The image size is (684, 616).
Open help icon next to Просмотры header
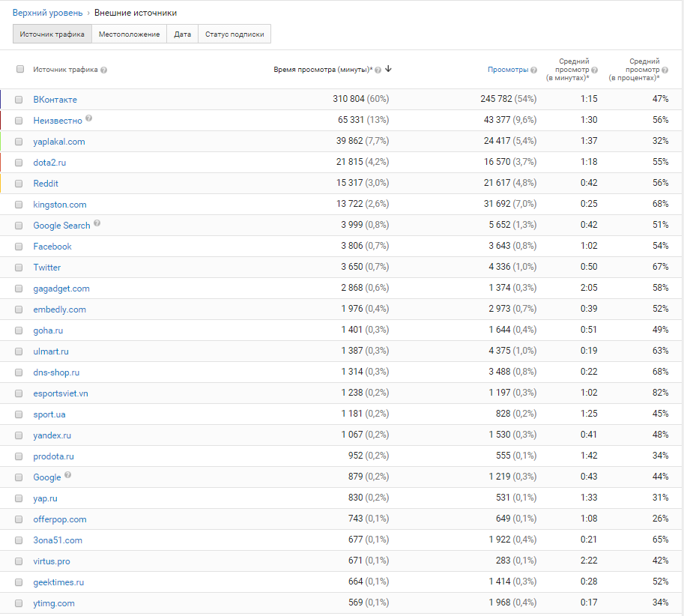pos(534,70)
